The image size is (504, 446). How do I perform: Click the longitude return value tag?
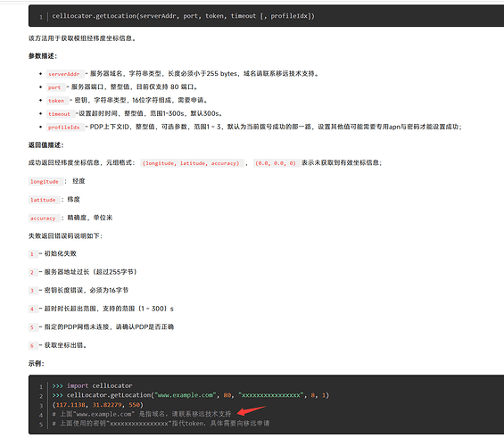click(x=45, y=182)
